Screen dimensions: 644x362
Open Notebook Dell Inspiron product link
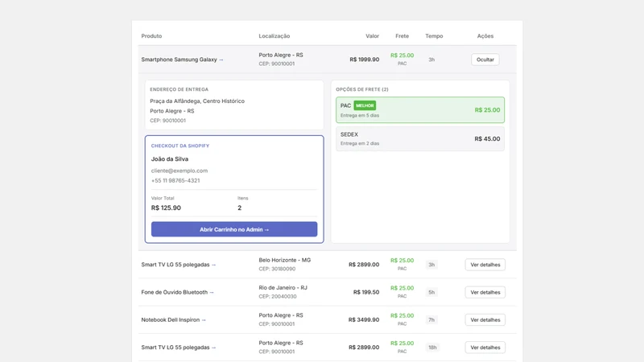[x=174, y=319]
